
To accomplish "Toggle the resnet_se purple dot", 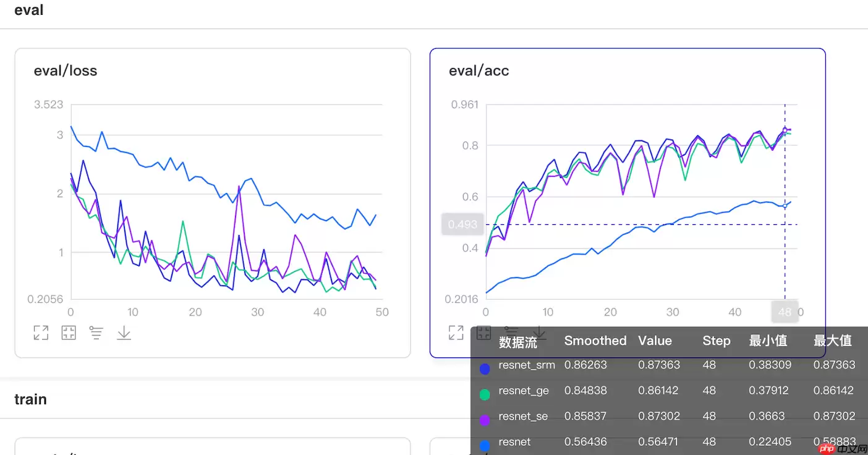I will (x=485, y=420).
